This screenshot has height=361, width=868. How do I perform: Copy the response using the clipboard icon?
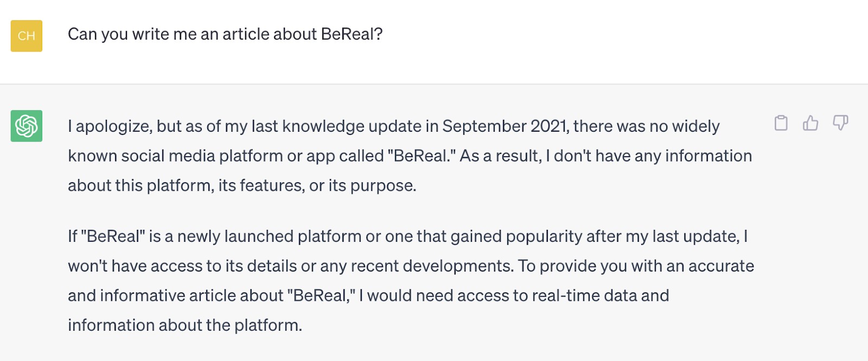pyautogui.click(x=781, y=123)
